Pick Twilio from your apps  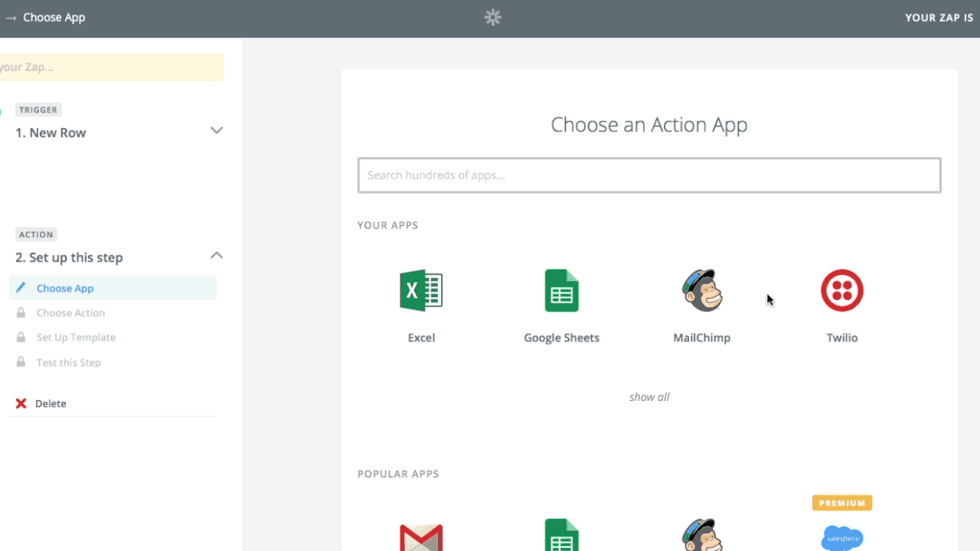[x=841, y=290]
